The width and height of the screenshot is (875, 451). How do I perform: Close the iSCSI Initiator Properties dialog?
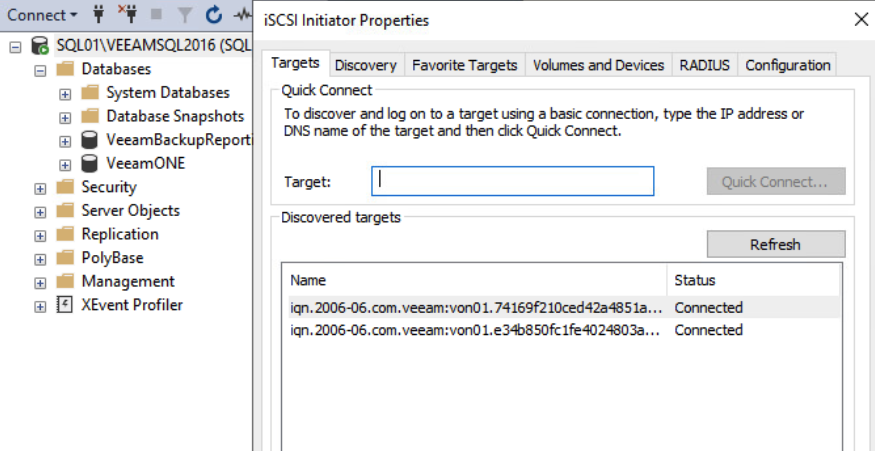(x=860, y=19)
